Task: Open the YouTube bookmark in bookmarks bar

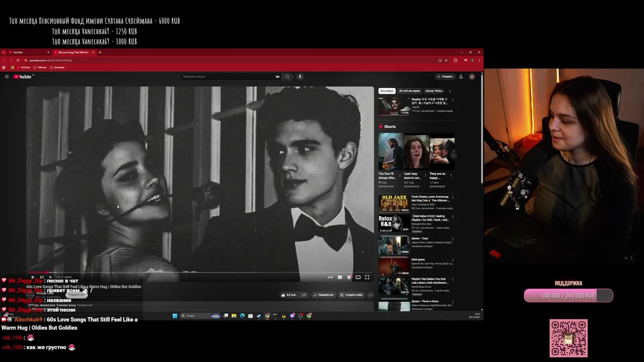Action: [23, 67]
